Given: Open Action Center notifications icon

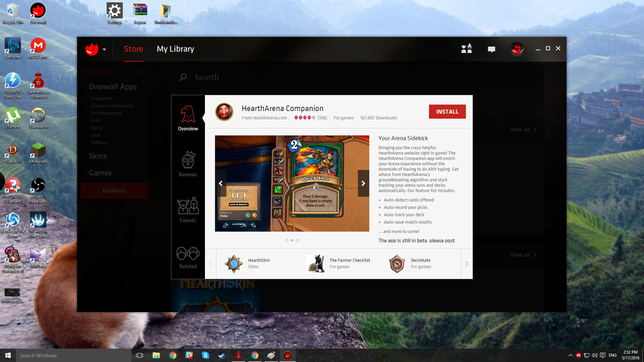Looking at the screenshot, I should [603, 355].
